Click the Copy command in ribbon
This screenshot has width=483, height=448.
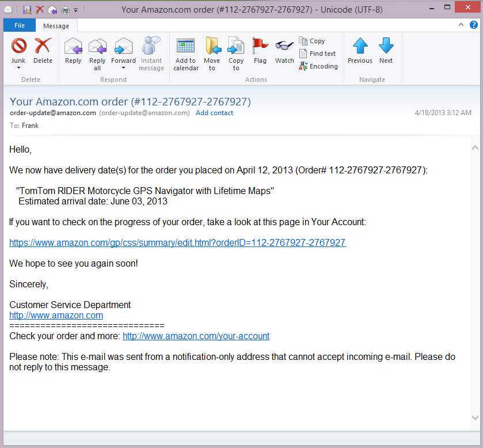pyautogui.click(x=311, y=41)
